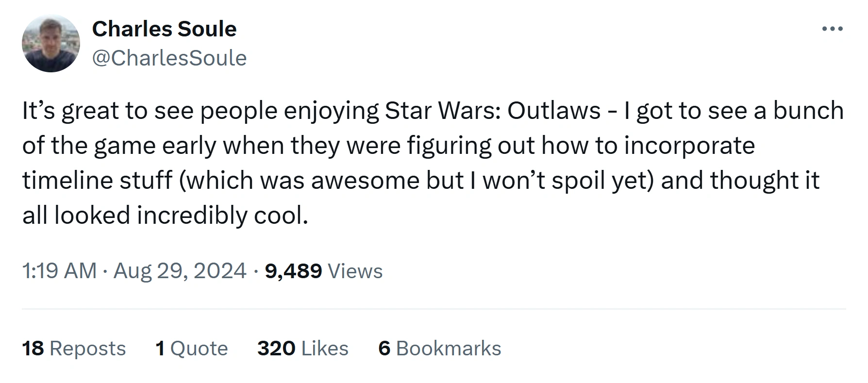Show the 320 Likes list

[x=302, y=349]
